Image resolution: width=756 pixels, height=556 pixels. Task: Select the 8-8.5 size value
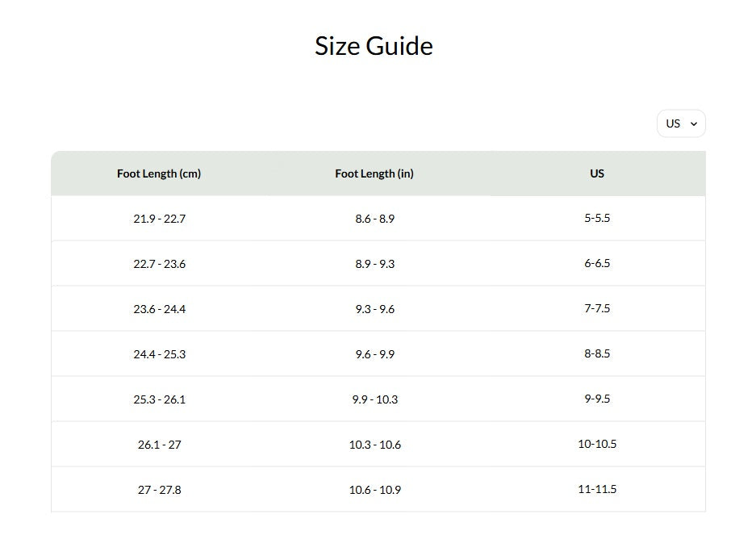pos(596,353)
